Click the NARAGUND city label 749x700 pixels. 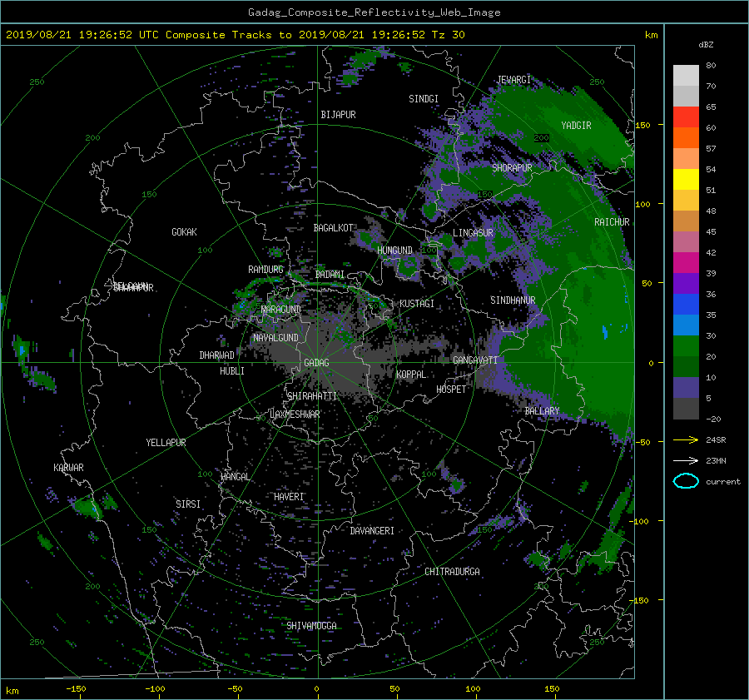[x=281, y=310]
